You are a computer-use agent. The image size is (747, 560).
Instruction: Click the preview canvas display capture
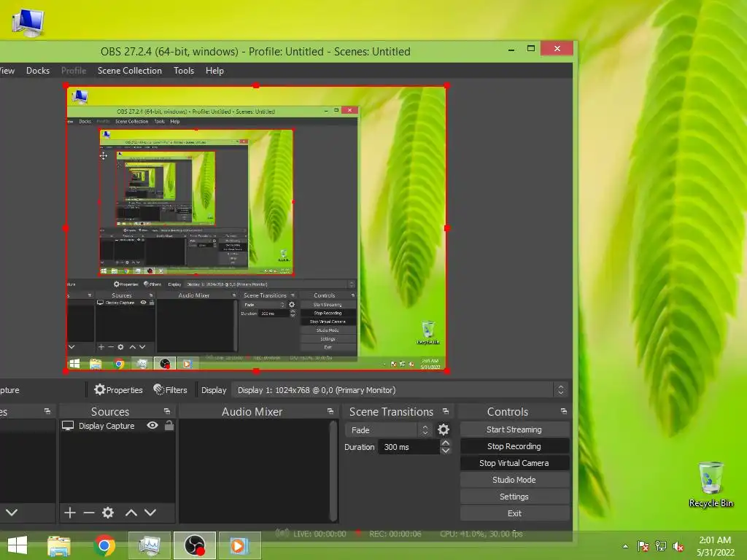pyautogui.click(x=256, y=228)
